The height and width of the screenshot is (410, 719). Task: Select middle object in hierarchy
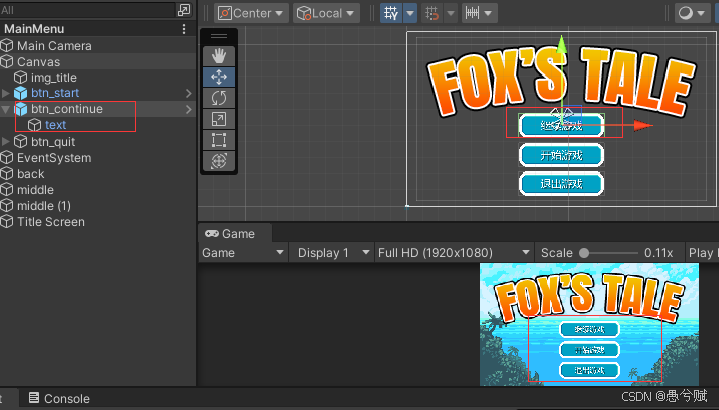35,190
